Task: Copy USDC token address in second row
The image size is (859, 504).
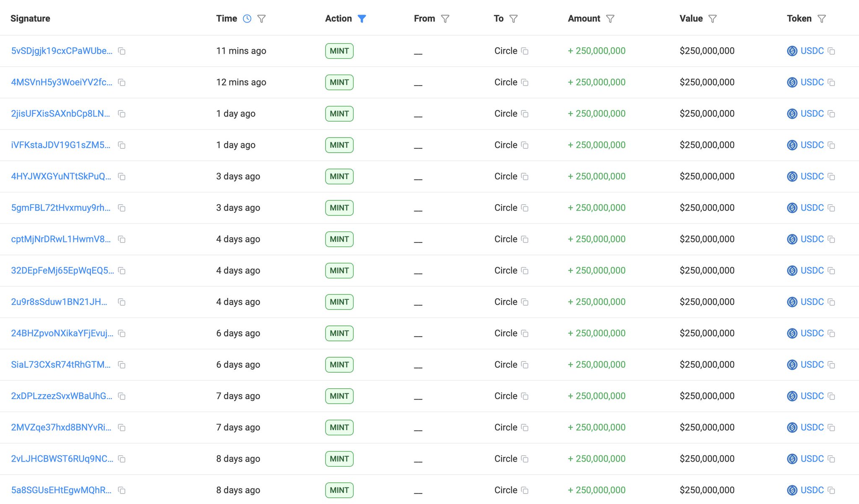Action: click(831, 83)
